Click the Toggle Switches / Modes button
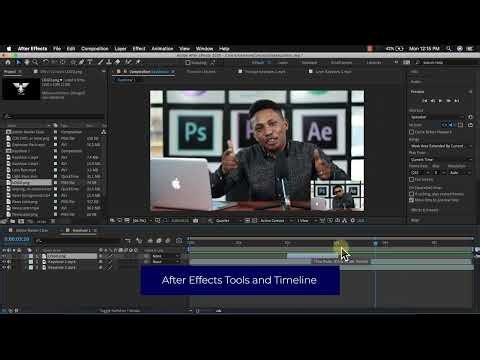Image resolution: width=480 pixels, height=360 pixels. (x=120, y=311)
